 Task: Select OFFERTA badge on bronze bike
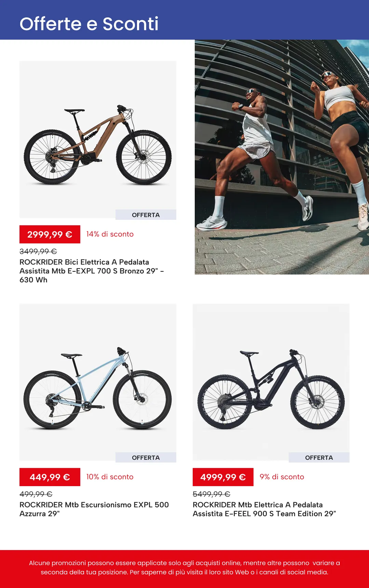tap(146, 215)
